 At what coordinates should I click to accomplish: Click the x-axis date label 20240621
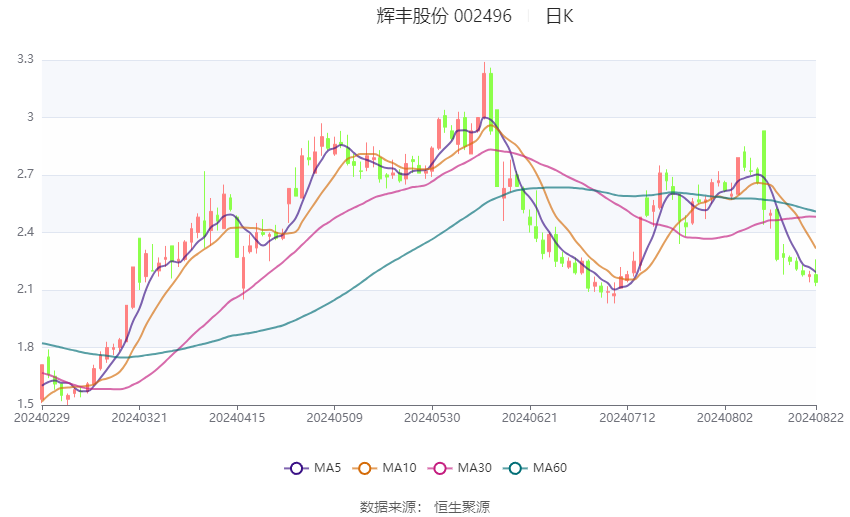coord(530,418)
